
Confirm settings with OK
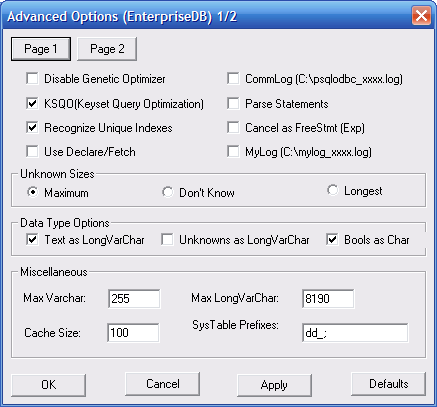pyautogui.click(x=49, y=385)
